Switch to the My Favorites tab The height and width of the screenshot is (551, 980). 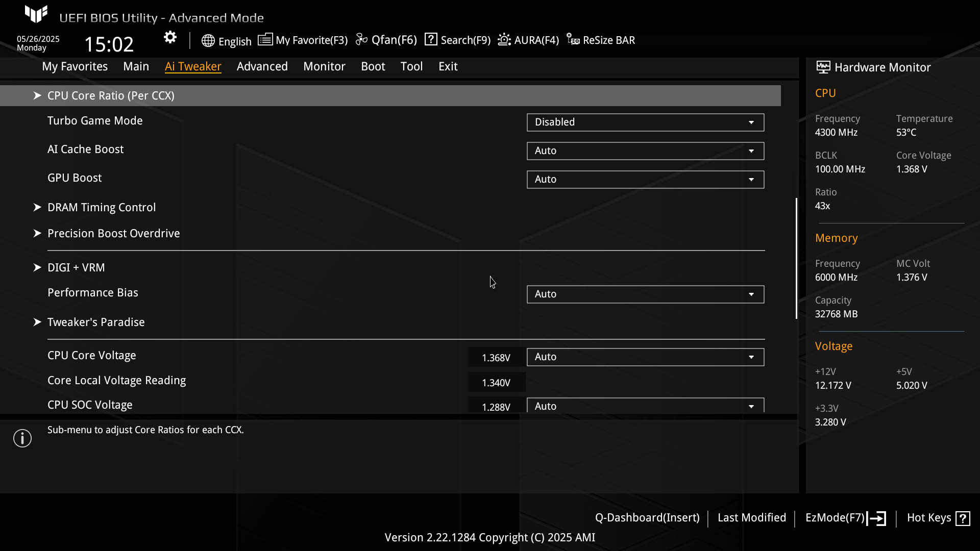point(75,66)
